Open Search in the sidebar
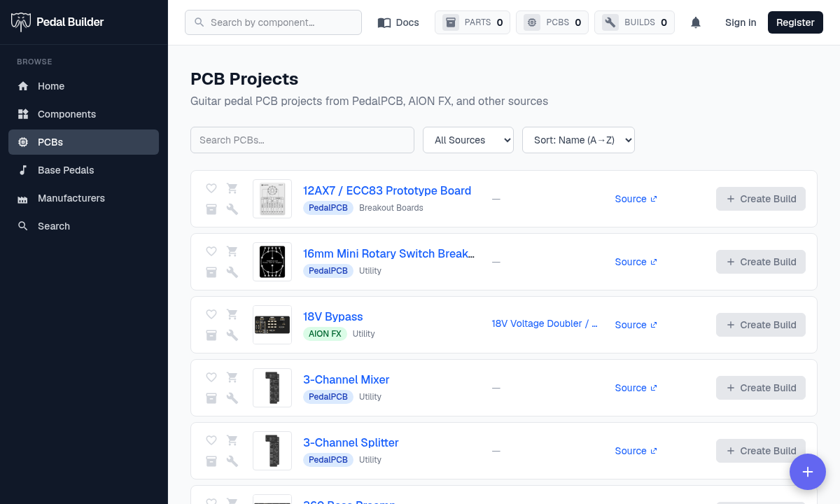The height and width of the screenshot is (504, 840). pos(83,226)
